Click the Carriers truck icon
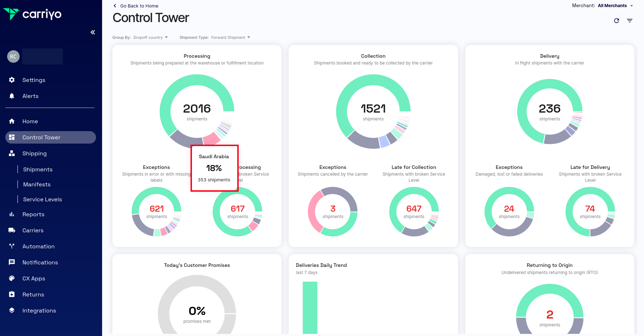Viewport: 644px width, 336px height. 12,230
